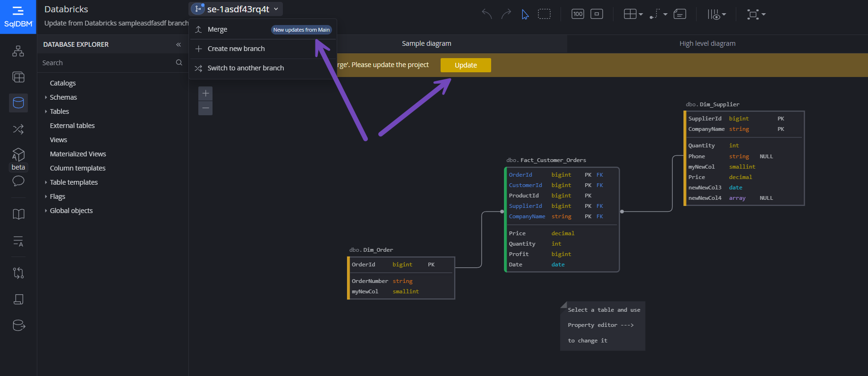The height and width of the screenshot is (376, 868).
Task: Select Views in the explorer tree
Action: pos(59,140)
